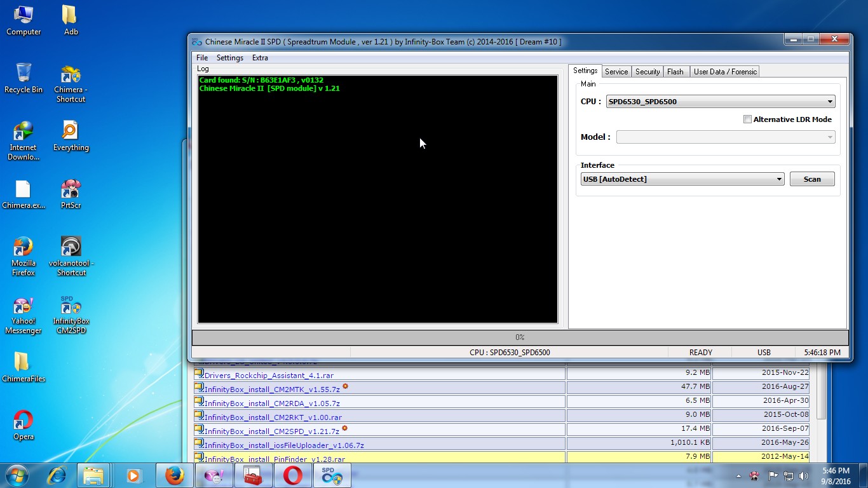The width and height of the screenshot is (868, 488).
Task: Switch to Opera in the taskbar
Action: [x=292, y=475]
